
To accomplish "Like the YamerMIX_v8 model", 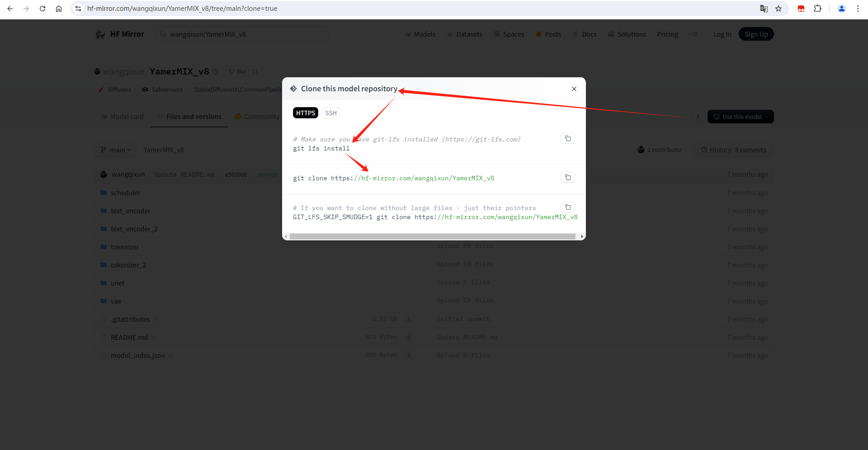I will tap(237, 71).
